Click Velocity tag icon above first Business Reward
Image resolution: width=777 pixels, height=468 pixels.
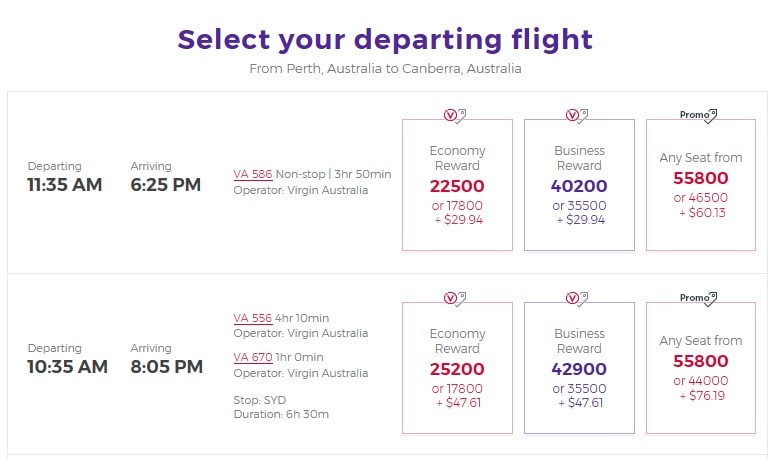pos(577,116)
